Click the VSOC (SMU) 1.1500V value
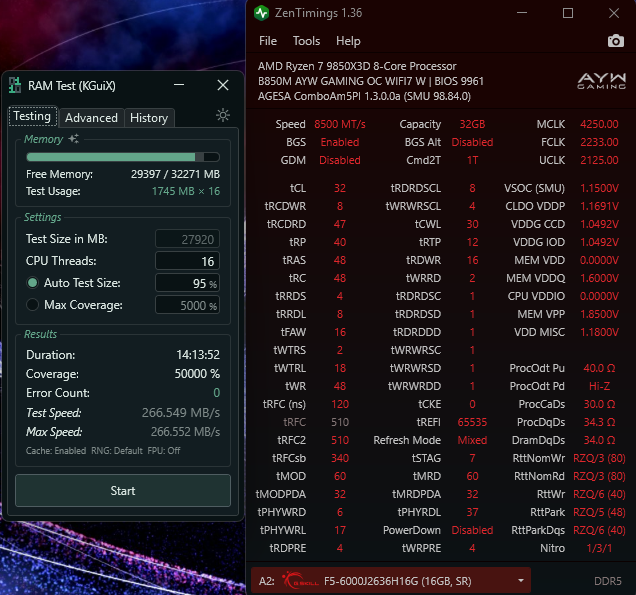This screenshot has width=636, height=595. click(x=599, y=188)
